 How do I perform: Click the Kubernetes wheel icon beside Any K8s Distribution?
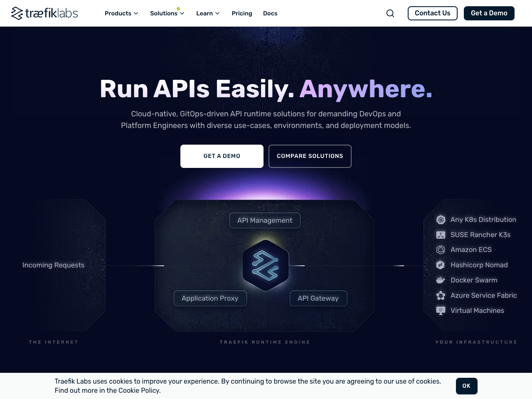tap(441, 219)
